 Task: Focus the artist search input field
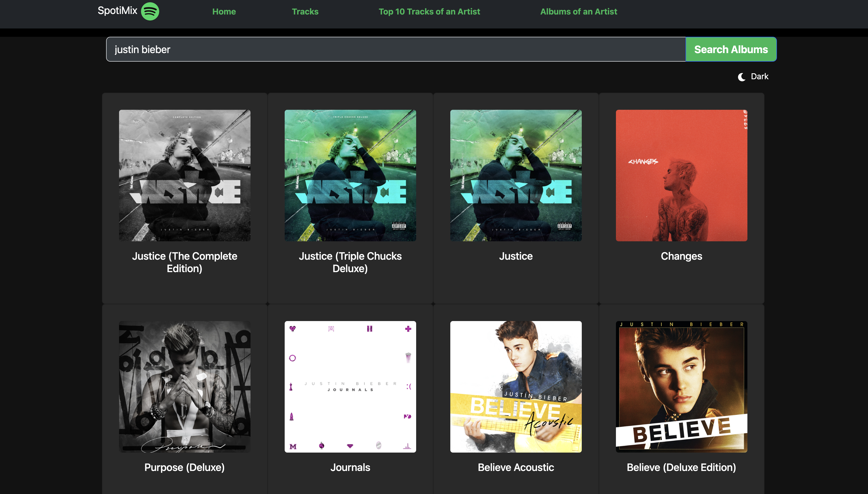(395, 49)
